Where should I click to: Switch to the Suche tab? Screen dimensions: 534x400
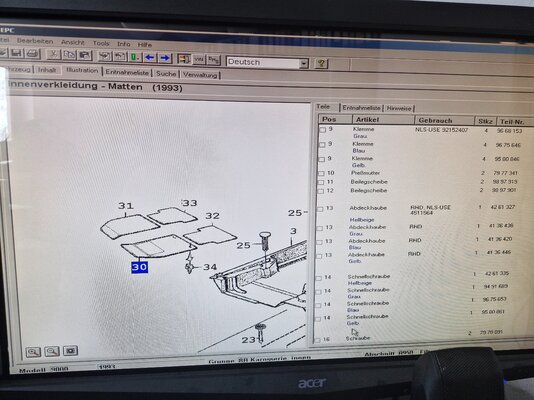pyautogui.click(x=166, y=74)
